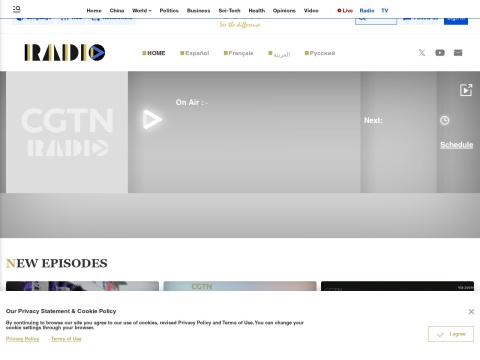This screenshot has height=360, width=480.
Task: Switch to Русский radio
Action: click(320, 53)
